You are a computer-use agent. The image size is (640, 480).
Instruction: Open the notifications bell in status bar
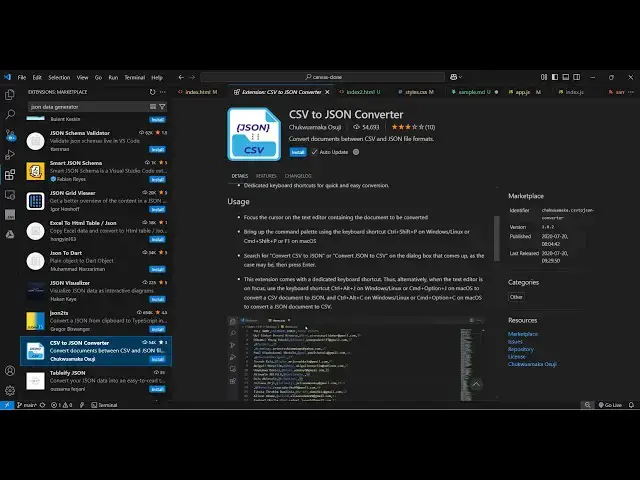631,405
